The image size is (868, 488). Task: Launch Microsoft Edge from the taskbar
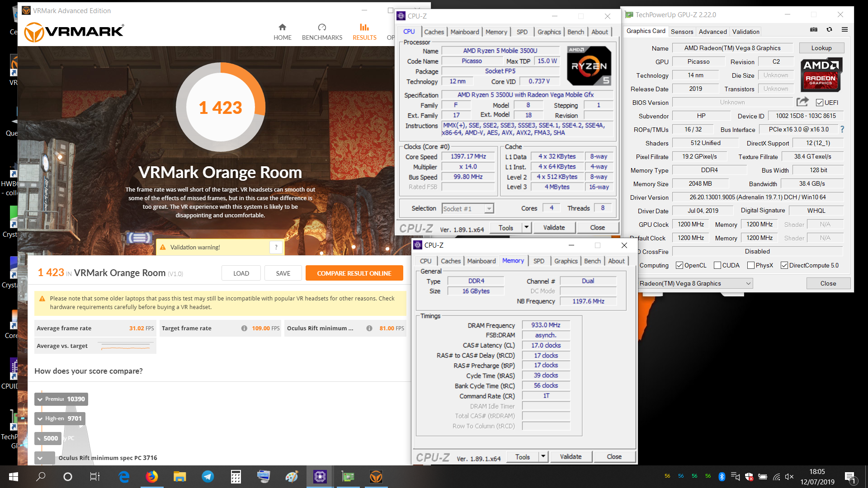click(124, 477)
